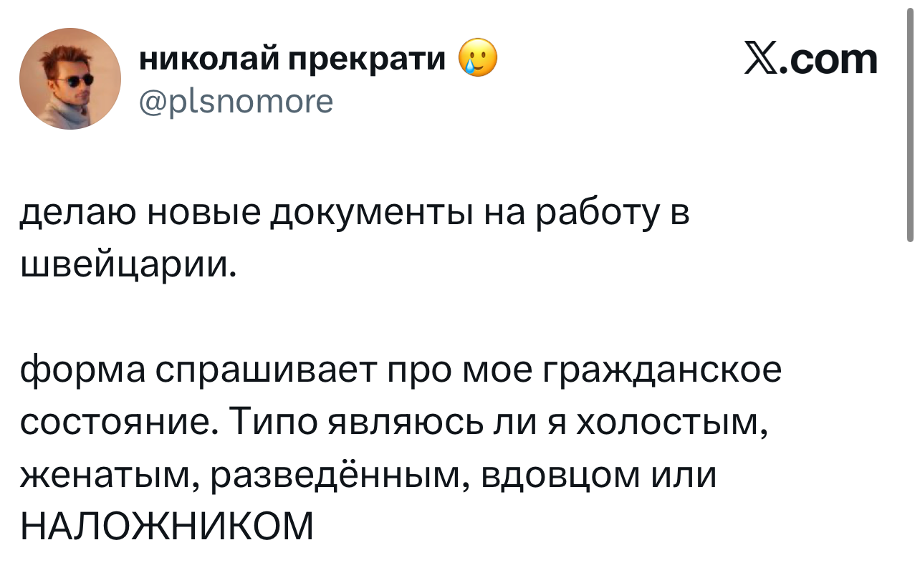This screenshot has height=588, width=920.
Task: Open the author's profile picture
Action: (x=70, y=79)
